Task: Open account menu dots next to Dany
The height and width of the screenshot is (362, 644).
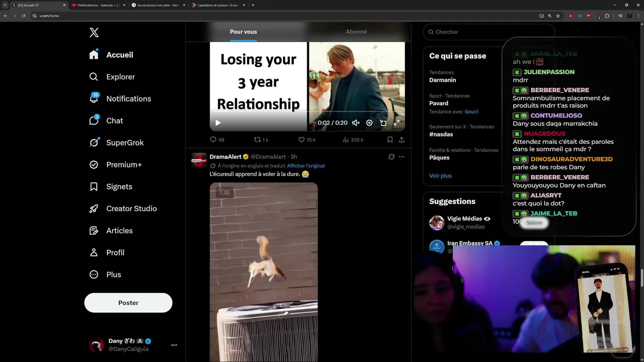Action: pos(174,345)
